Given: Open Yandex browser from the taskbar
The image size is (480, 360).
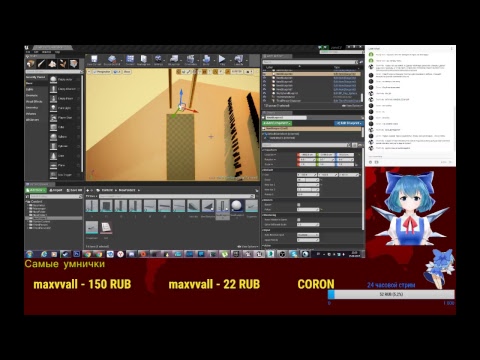Looking at the screenshot, I should [120, 254].
